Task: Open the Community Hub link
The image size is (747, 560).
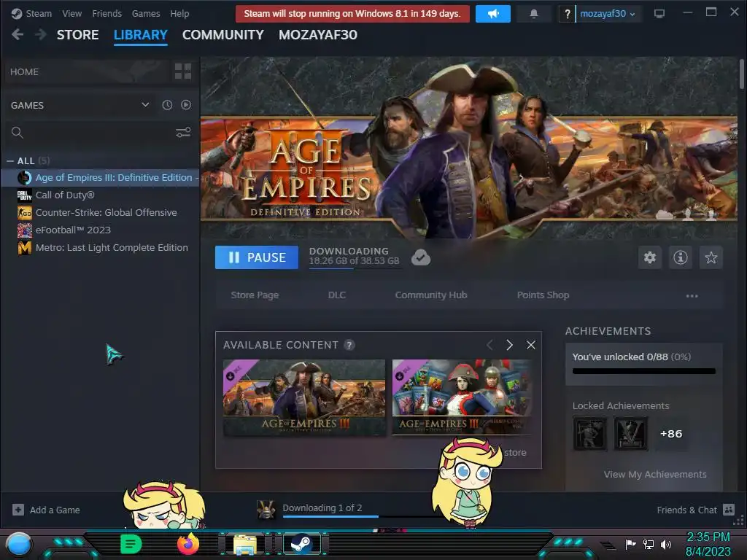Action: pos(431,295)
